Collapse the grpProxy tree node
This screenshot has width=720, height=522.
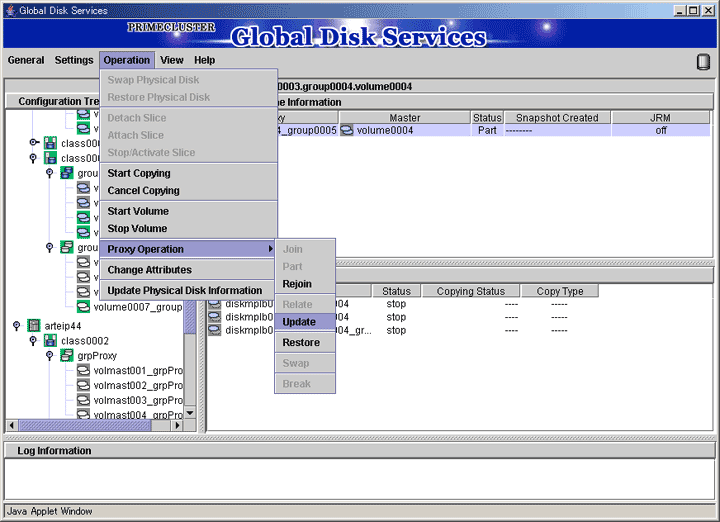pyautogui.click(x=50, y=355)
